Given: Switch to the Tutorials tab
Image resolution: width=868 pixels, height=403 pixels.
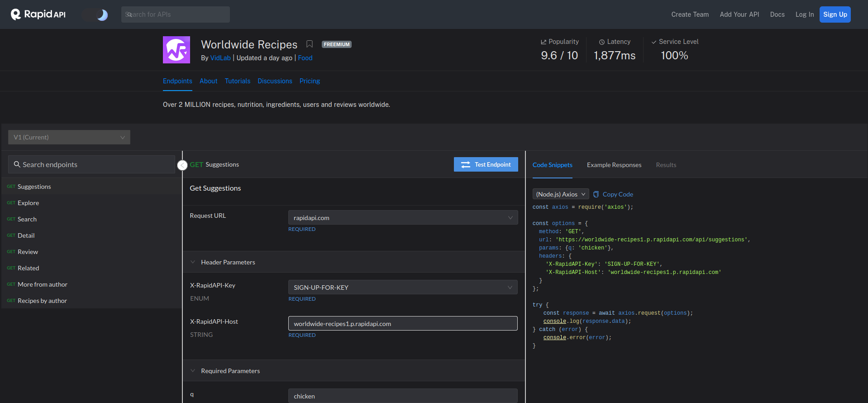Looking at the screenshot, I should click(x=238, y=81).
